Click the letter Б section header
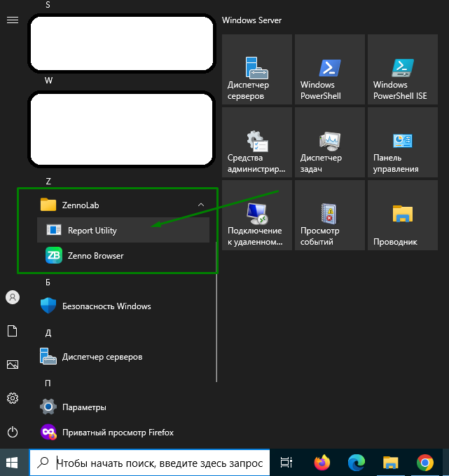 click(x=48, y=283)
